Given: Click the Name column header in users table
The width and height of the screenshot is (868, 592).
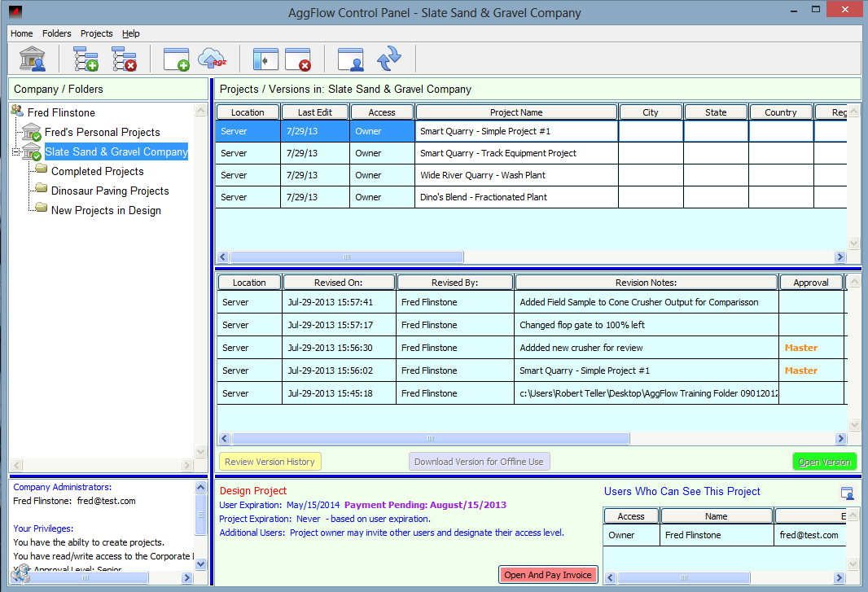Looking at the screenshot, I should coord(717,516).
